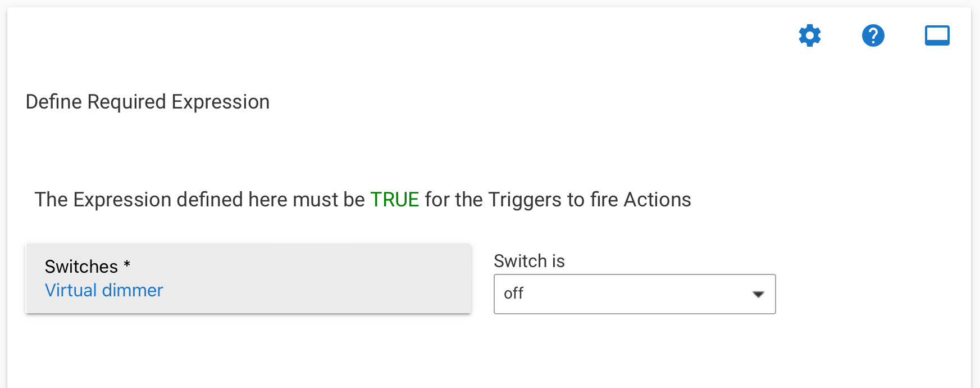Click the word 'Expression' in the heading

click(x=221, y=102)
